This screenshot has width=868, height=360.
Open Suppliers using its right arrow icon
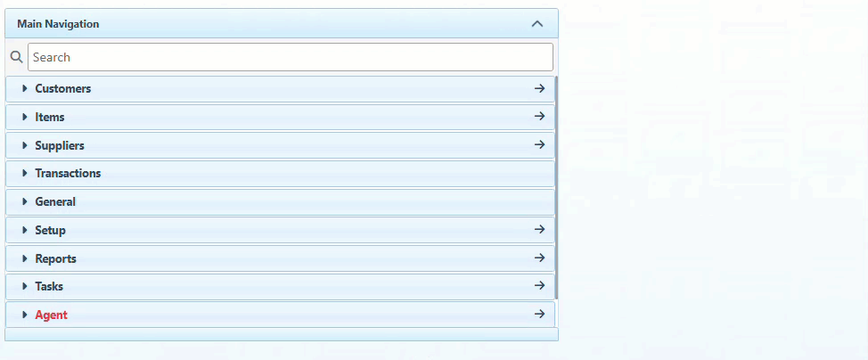click(539, 145)
